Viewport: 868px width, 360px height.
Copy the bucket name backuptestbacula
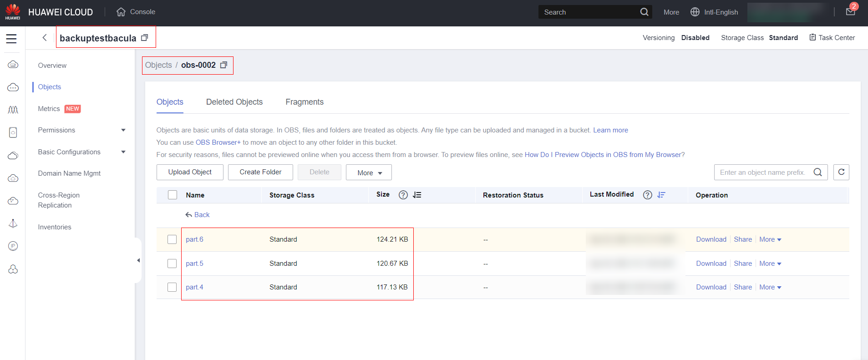point(145,38)
